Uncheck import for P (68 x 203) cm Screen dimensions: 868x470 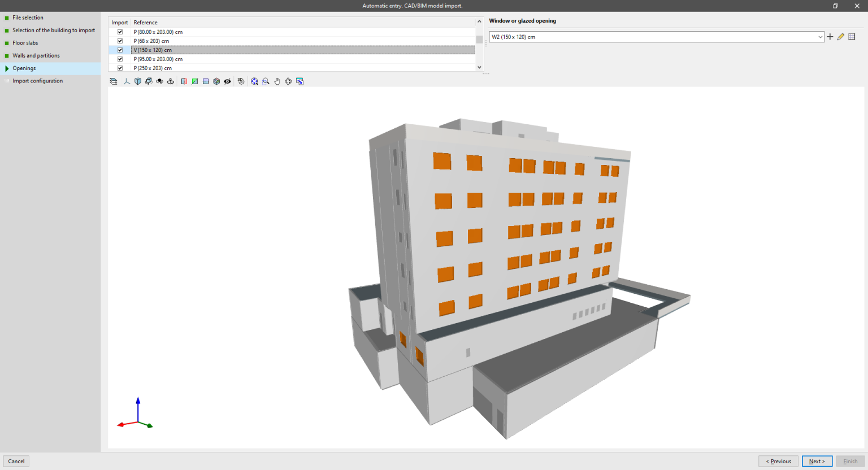120,41
